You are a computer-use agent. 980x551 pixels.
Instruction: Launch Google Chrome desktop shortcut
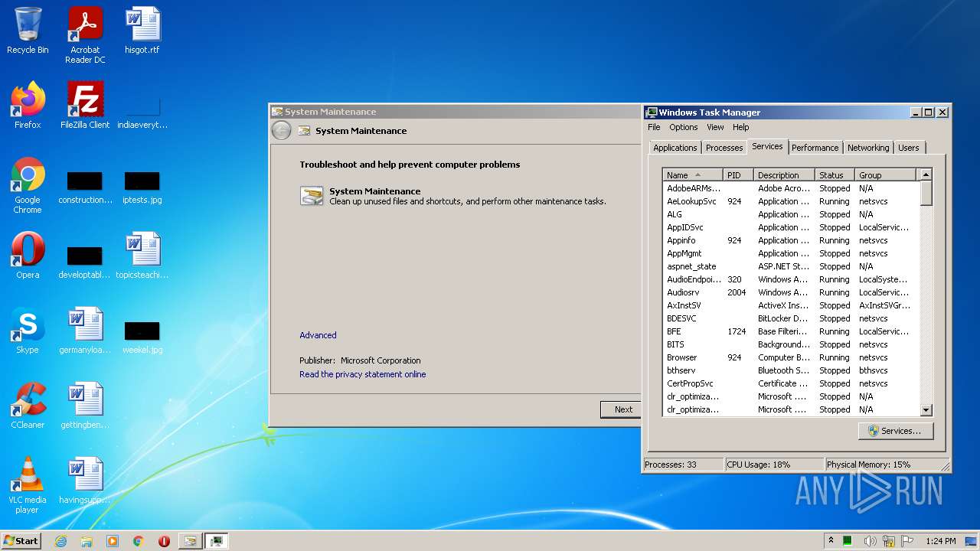(28, 185)
